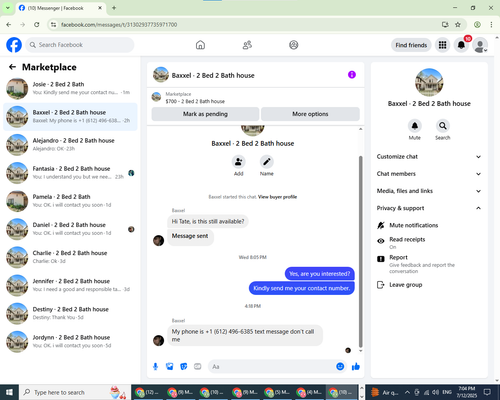The image size is (500, 400).
Task: Open Jordynn - 2 Bed 2 Bath house chat
Action: [70, 342]
